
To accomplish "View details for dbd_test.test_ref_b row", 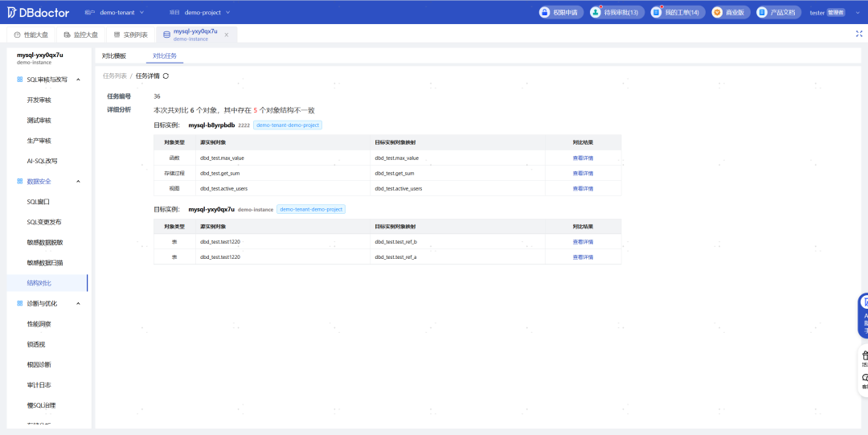I will point(583,241).
